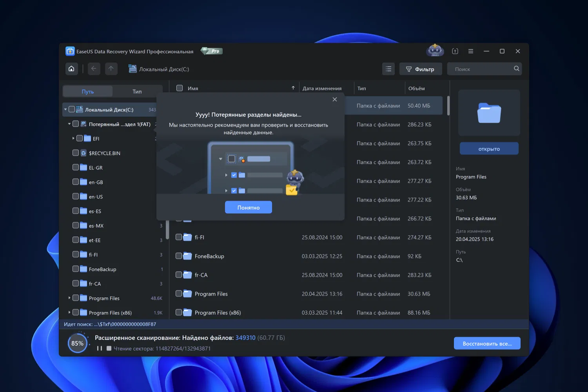The width and height of the screenshot is (588, 392).
Task: Tick the EFI folder checkbox
Action: tap(80, 138)
